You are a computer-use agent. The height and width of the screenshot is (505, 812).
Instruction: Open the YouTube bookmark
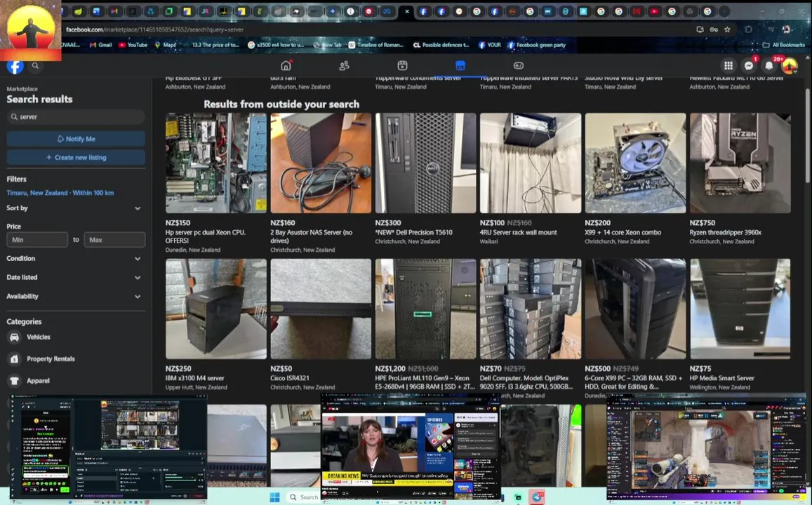[x=133, y=45]
